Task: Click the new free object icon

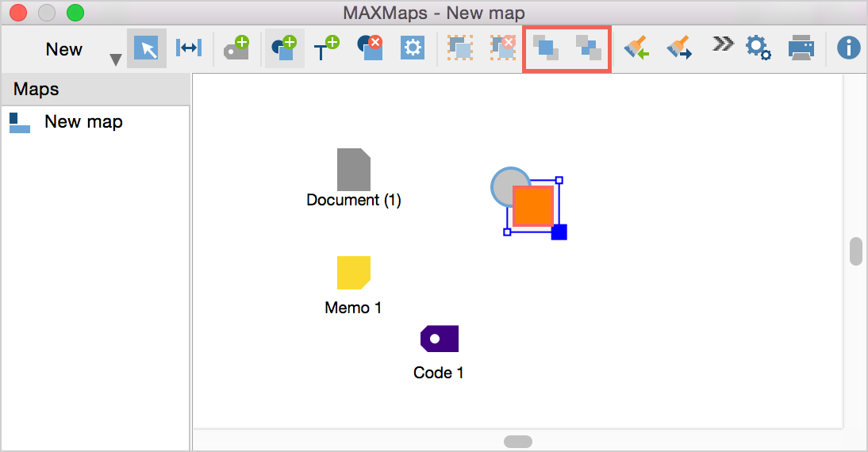Action: (284, 48)
